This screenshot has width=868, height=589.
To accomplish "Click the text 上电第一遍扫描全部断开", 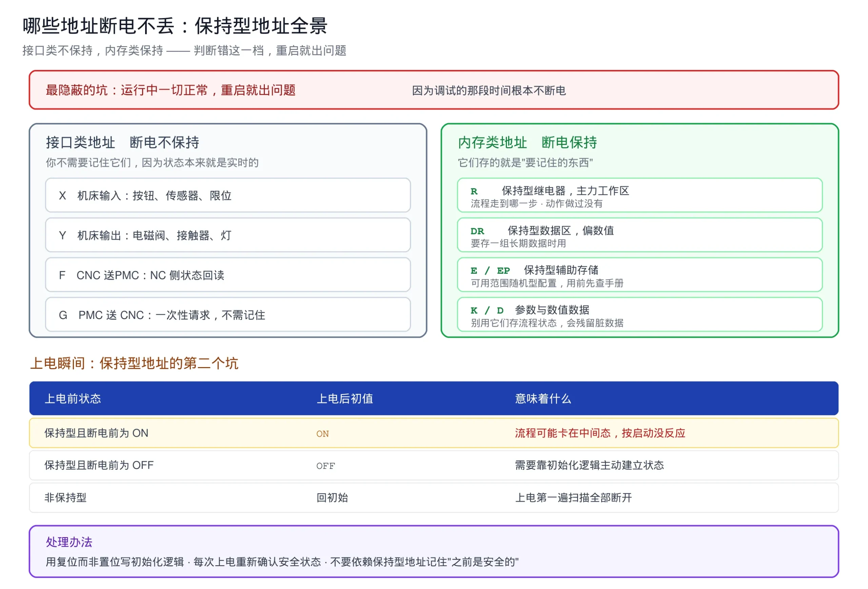I will [574, 498].
